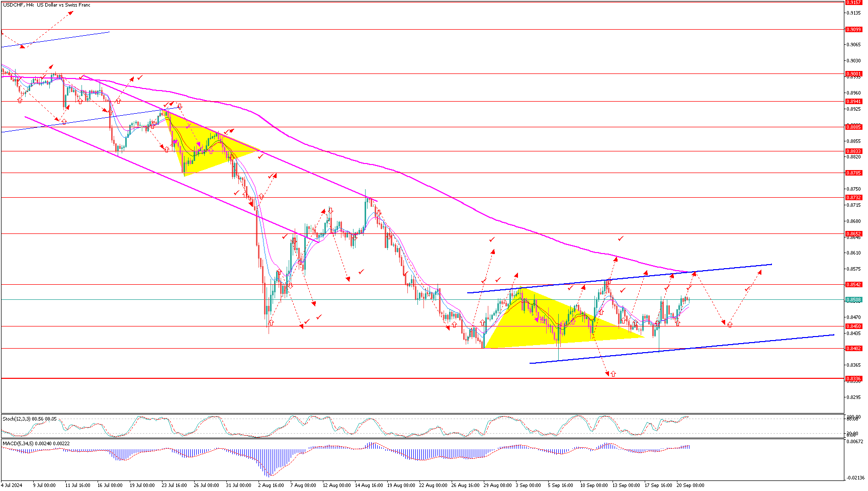
Task: Click the 0.8295 price axis value
Action: click(853, 397)
